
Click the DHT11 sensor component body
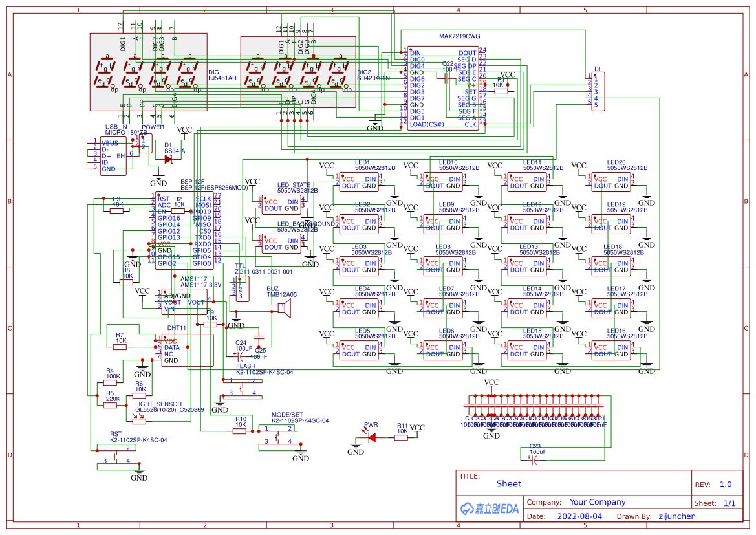tap(188, 351)
